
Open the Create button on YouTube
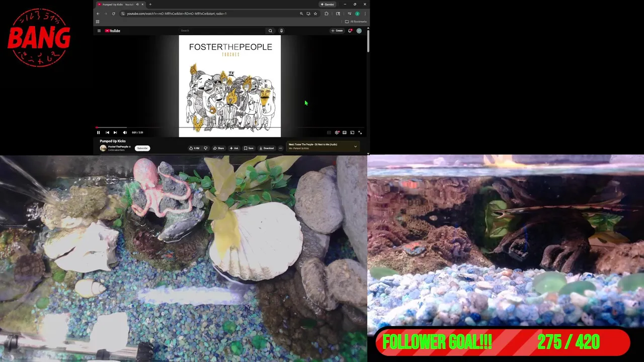[337, 31]
